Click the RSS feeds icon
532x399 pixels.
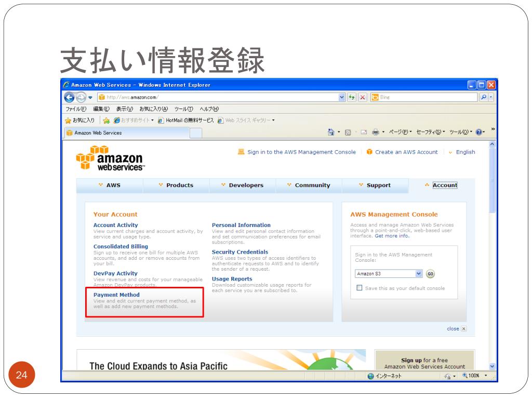tap(348, 132)
